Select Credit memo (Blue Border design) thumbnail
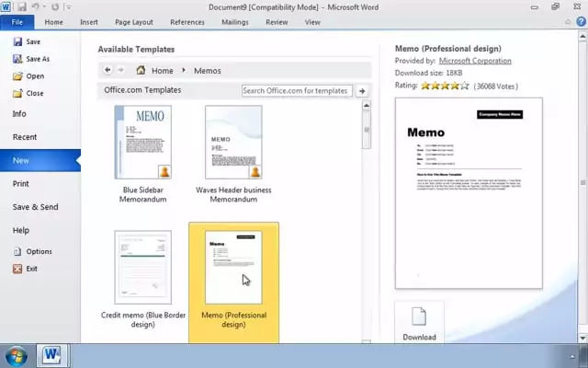 (143, 268)
